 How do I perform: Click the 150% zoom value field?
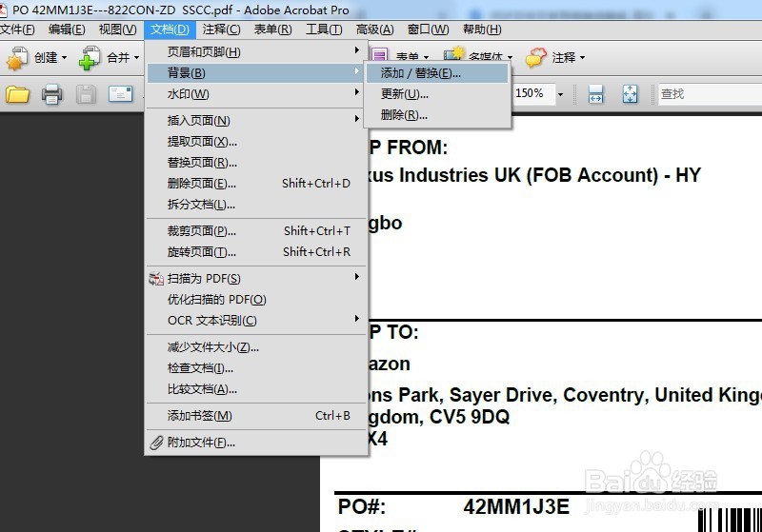[533, 93]
